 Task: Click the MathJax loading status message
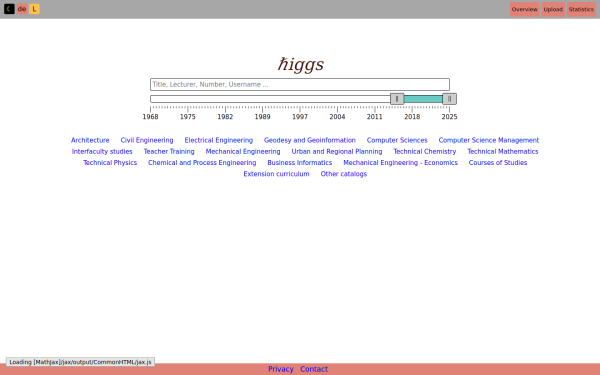pyautogui.click(x=80, y=362)
